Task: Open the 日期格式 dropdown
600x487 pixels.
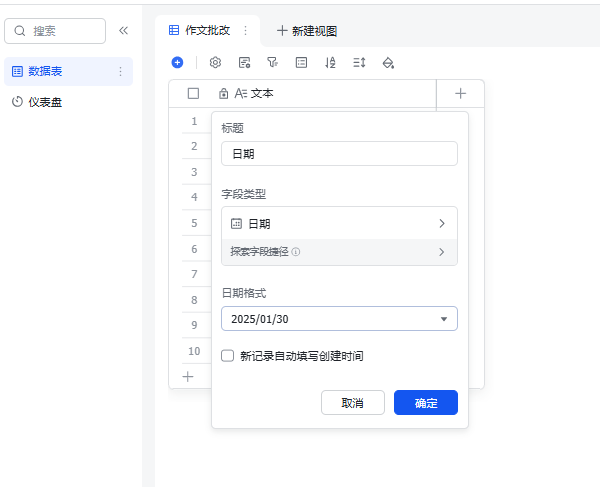Action: 339,319
